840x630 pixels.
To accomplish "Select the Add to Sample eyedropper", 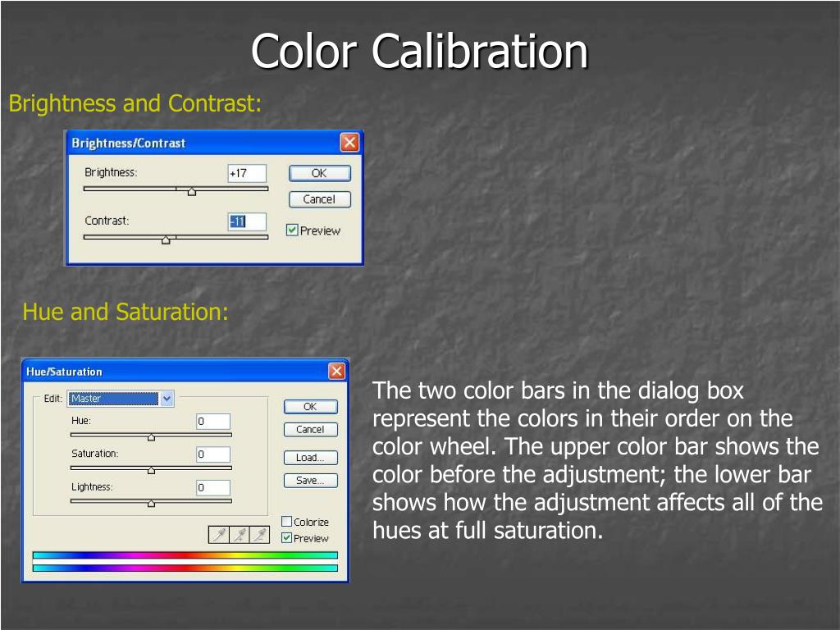I will point(239,535).
